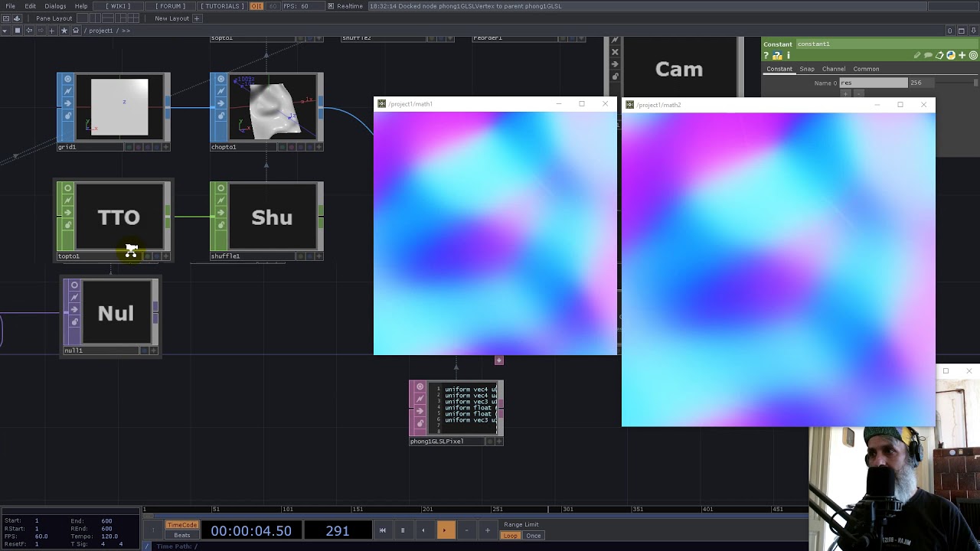Jump to timeline start

(382, 530)
